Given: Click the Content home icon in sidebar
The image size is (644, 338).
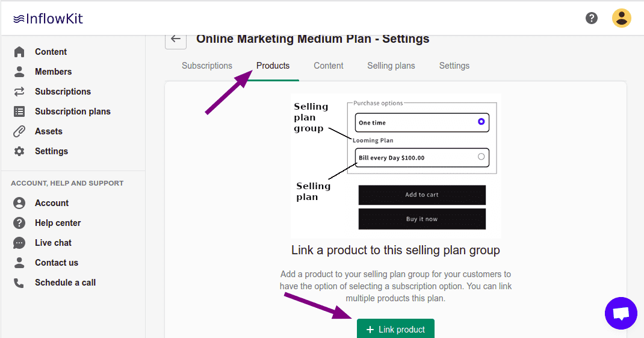Looking at the screenshot, I should pyautogui.click(x=19, y=52).
